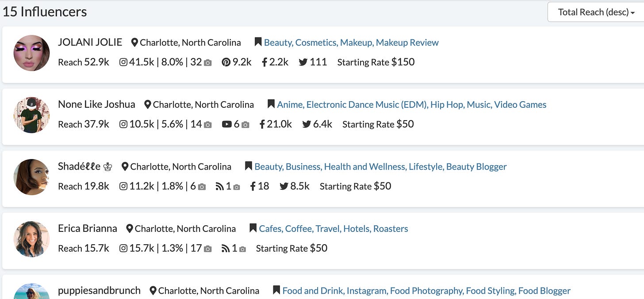The width and height of the screenshot is (644, 299).
Task: Open None Like Joshua's avatar thumbnail
Action: click(x=31, y=115)
